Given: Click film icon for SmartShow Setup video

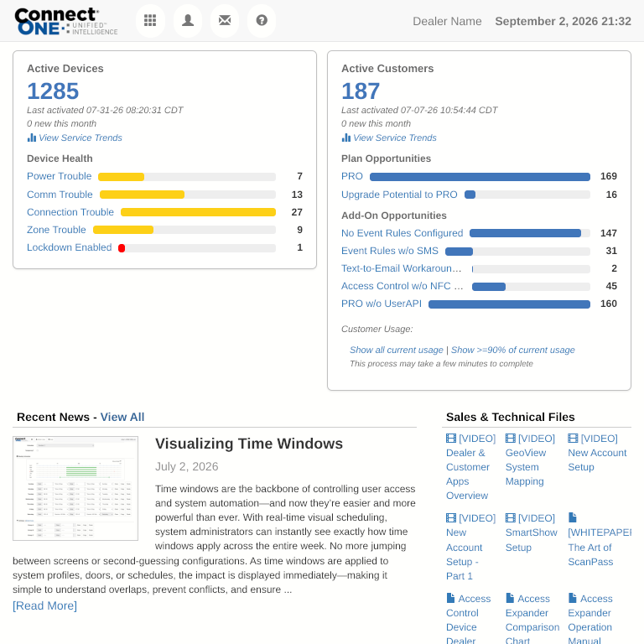Looking at the screenshot, I should coord(511,518).
